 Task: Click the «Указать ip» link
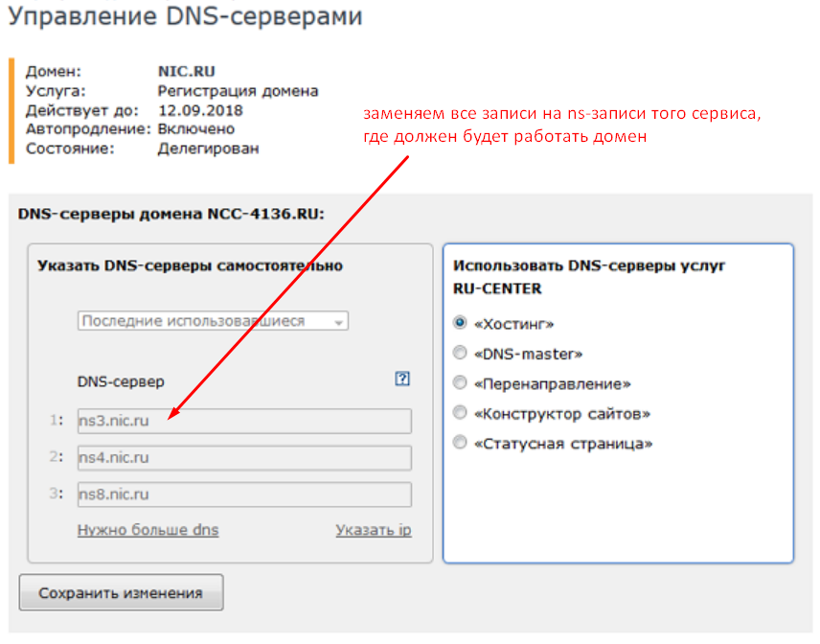(374, 530)
